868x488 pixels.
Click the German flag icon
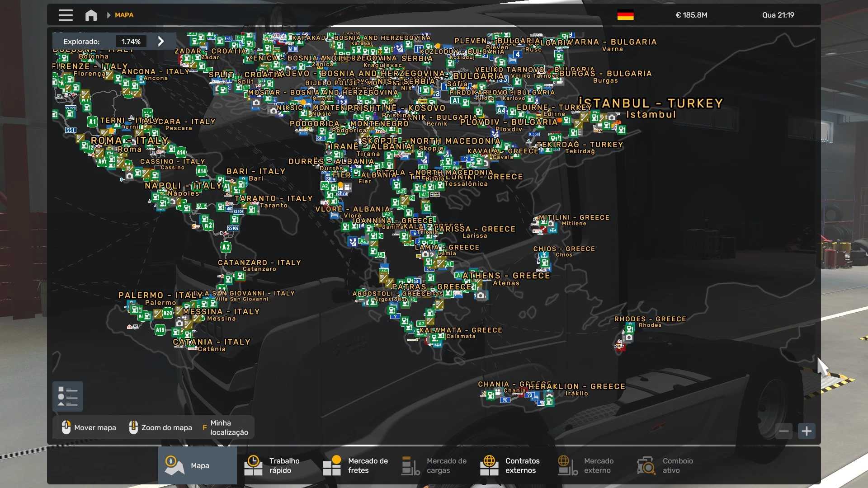[625, 15]
